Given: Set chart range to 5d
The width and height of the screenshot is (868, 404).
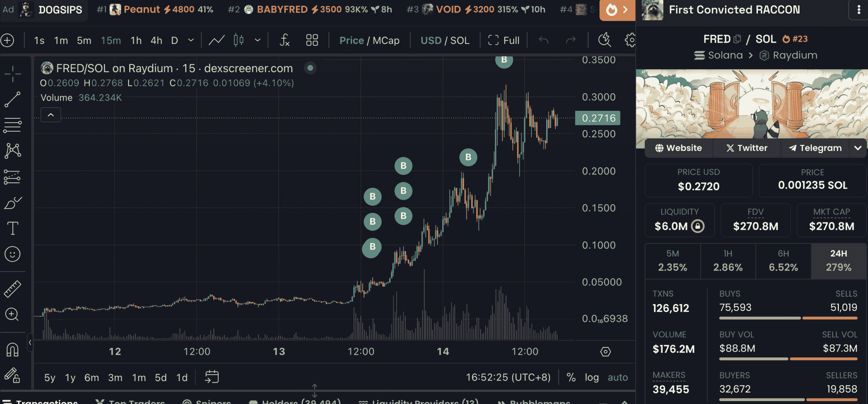Looking at the screenshot, I should [x=161, y=377].
